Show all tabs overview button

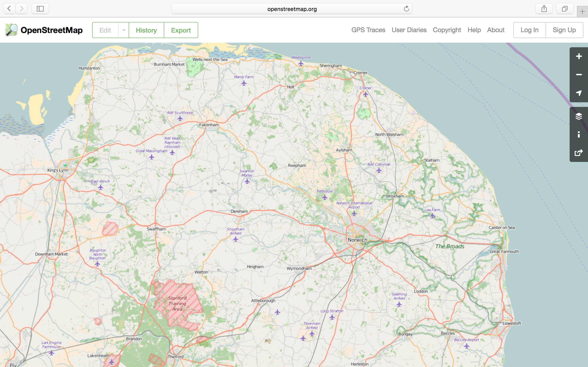coord(565,9)
